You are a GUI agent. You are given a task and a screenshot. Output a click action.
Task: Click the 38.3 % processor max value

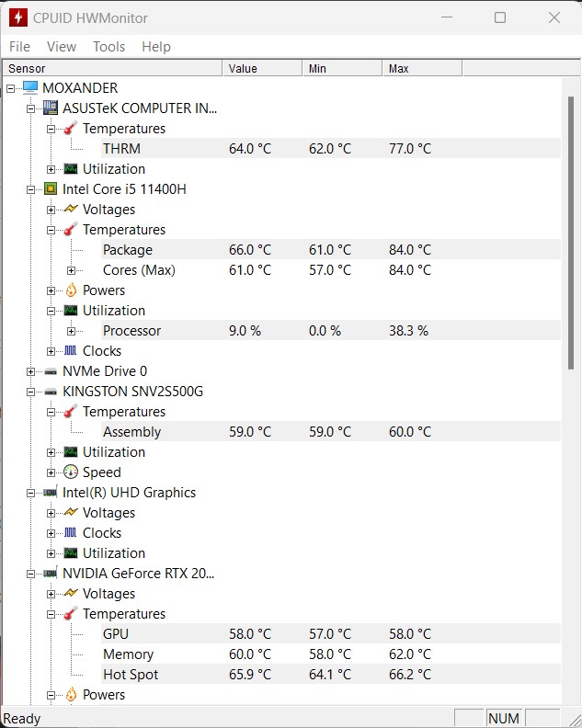408,331
